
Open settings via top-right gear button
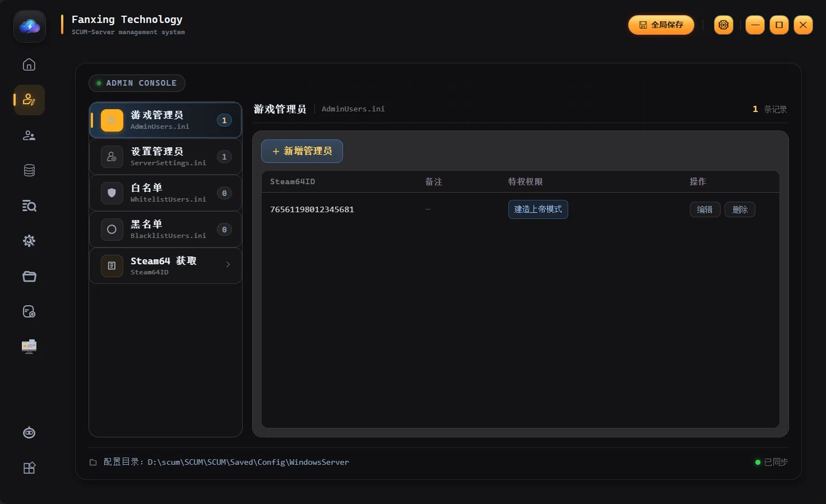(723, 25)
